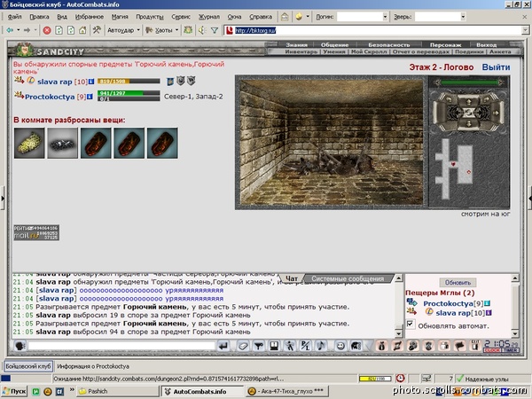532x399 pixels.
Task: Click the money bag icon in bottom toolbar
Action: tap(381, 346)
